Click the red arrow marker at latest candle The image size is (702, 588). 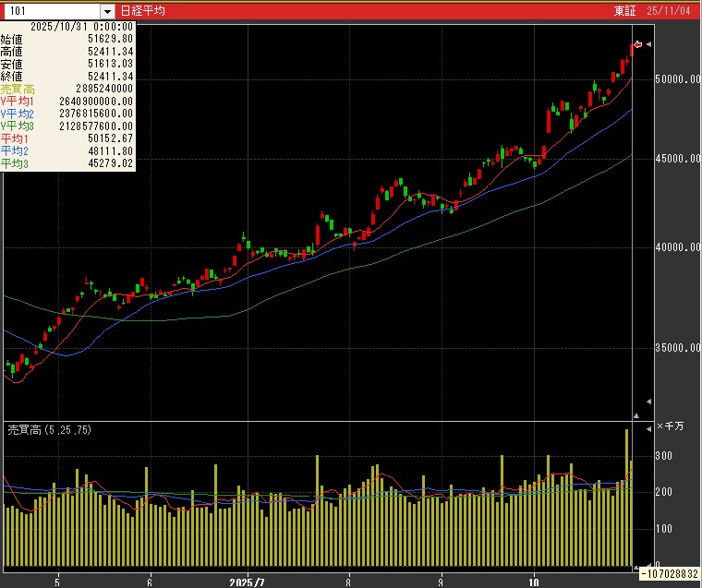(x=637, y=44)
